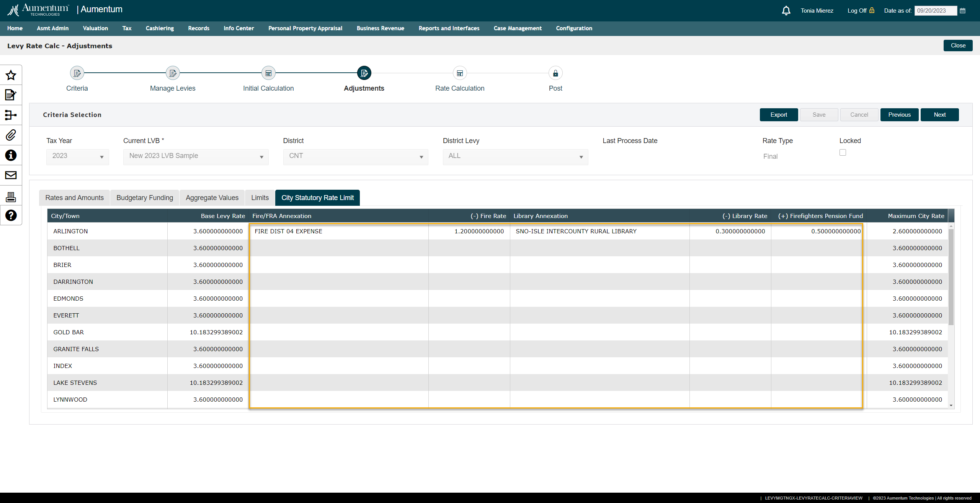
Task: Open the Valuation menu
Action: [x=95, y=28]
